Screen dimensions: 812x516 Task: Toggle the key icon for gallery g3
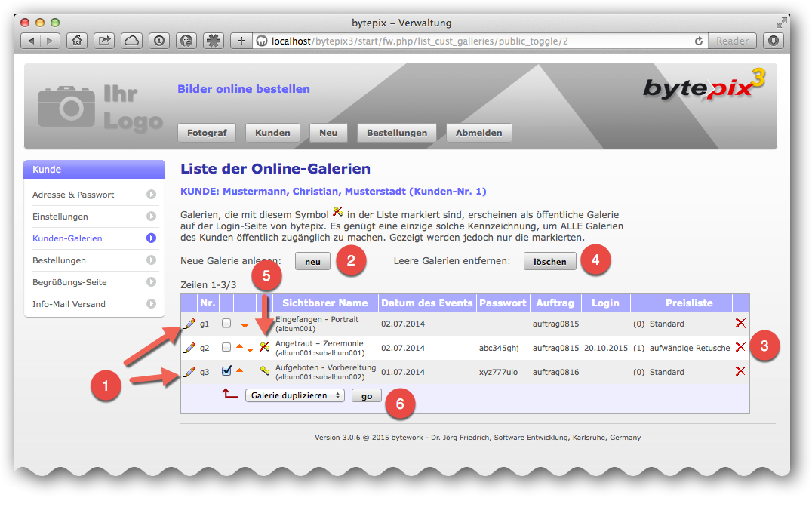pos(265,370)
